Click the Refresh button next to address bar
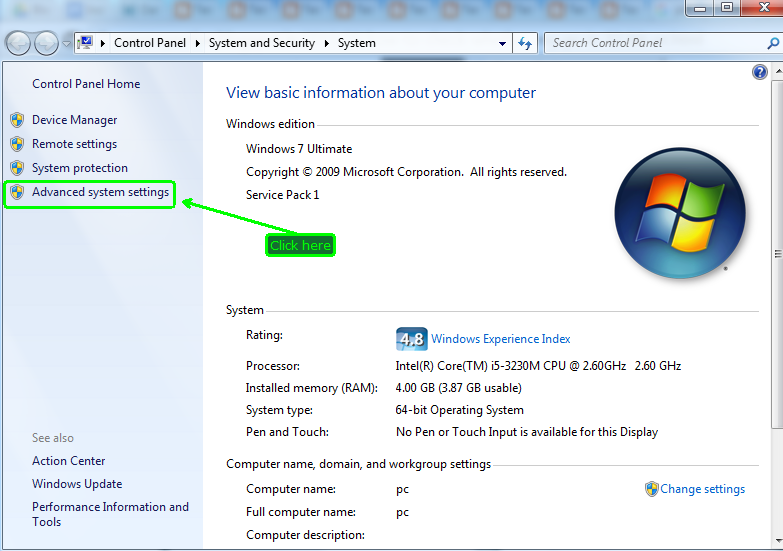Viewport: 783px width, 551px height. (525, 43)
